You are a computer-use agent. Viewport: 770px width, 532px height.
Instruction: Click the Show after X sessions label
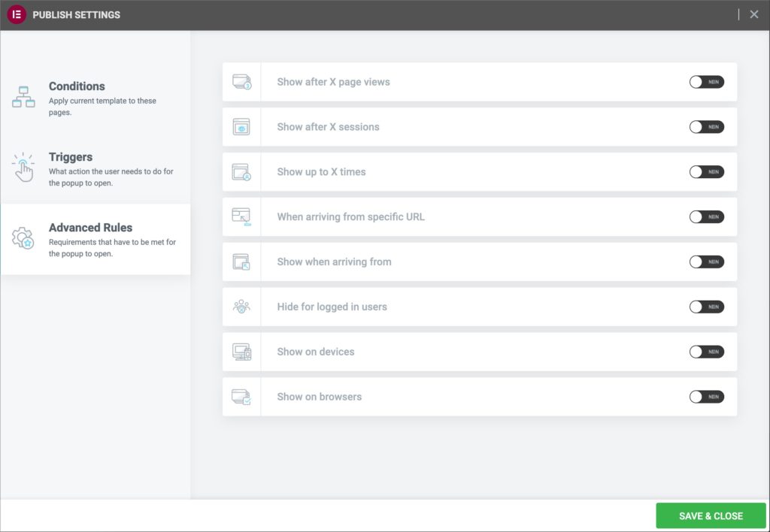(328, 127)
